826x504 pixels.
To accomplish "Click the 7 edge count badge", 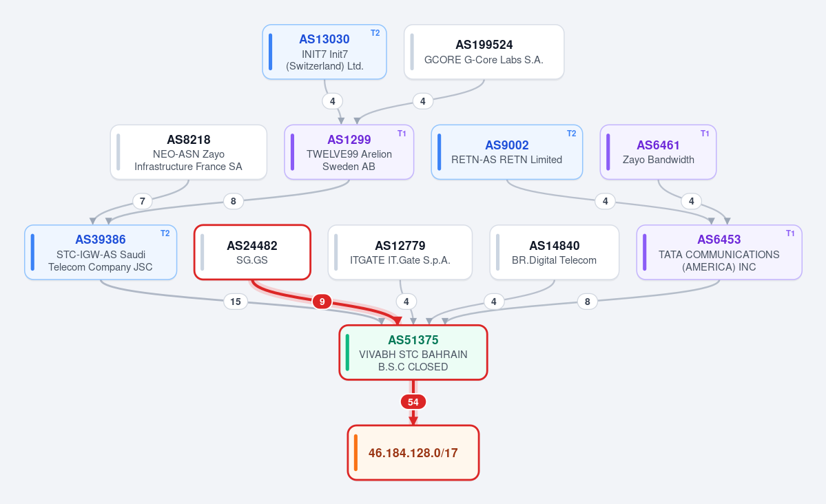I will click(142, 201).
